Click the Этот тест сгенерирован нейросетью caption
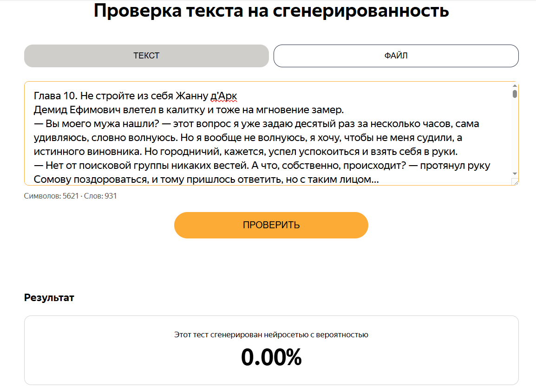The height and width of the screenshot is (392, 536). [x=271, y=334]
